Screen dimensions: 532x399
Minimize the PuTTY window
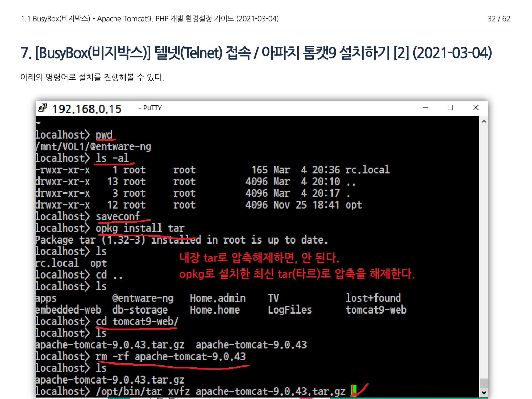pyautogui.click(x=425, y=108)
